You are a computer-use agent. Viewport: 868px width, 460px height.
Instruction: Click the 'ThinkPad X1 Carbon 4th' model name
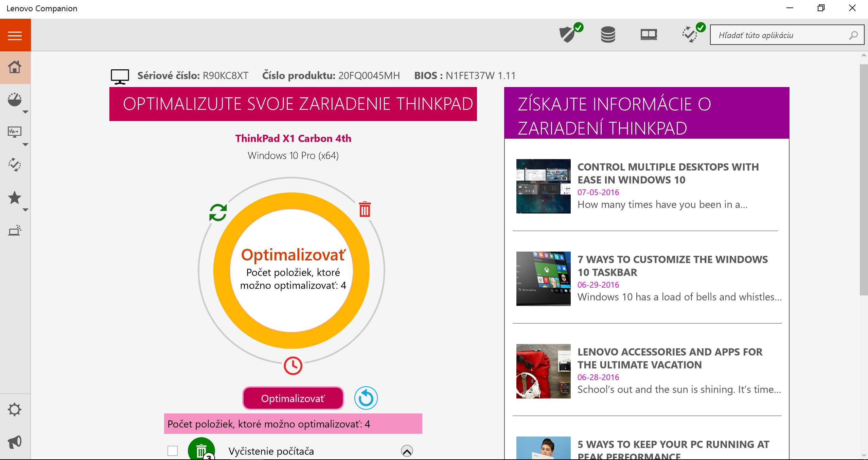click(x=293, y=138)
